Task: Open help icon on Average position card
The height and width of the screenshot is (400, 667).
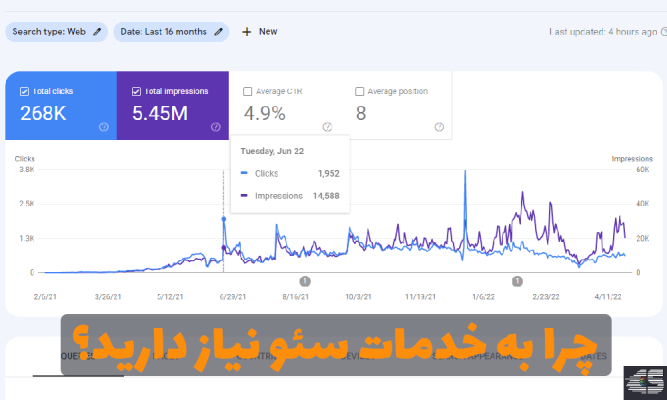Action: tap(439, 127)
